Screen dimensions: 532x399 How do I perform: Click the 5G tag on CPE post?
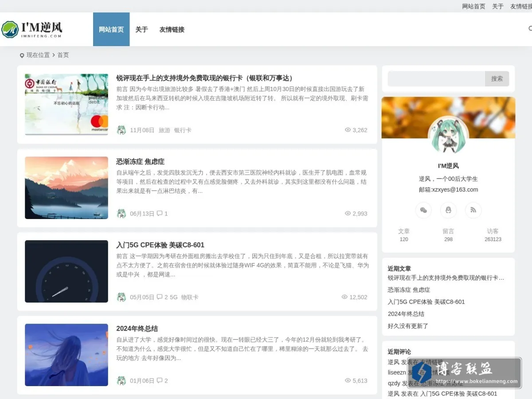[173, 297]
